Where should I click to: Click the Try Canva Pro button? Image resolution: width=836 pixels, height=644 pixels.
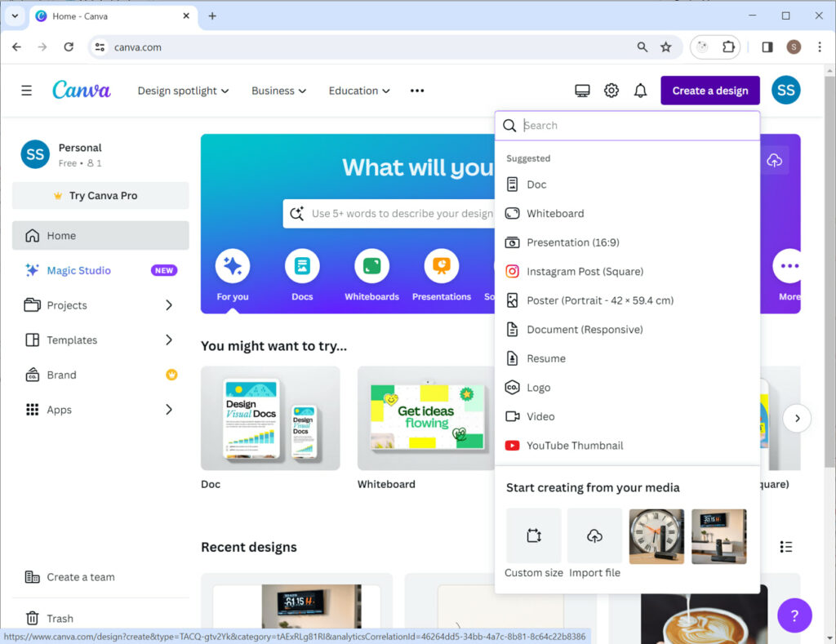coord(100,196)
